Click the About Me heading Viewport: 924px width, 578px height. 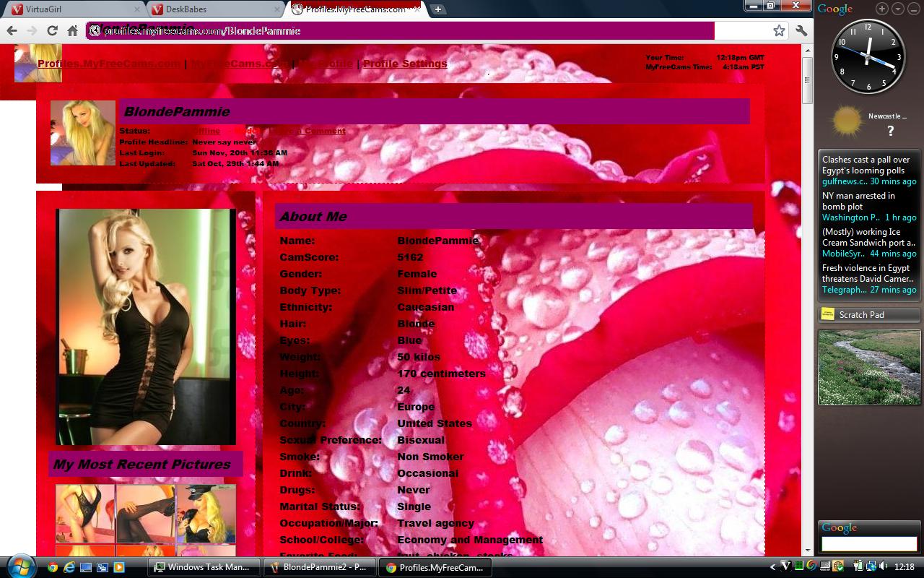[313, 216]
